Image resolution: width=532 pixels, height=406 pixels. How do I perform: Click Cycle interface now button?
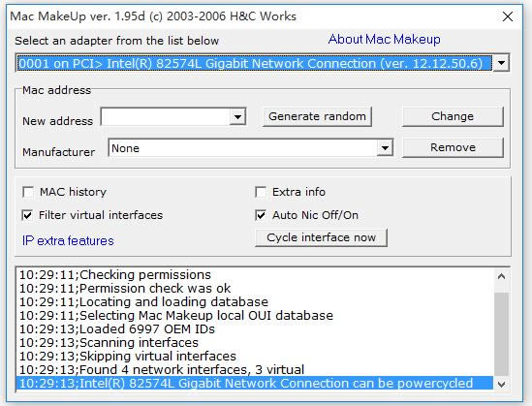pyautogui.click(x=321, y=237)
